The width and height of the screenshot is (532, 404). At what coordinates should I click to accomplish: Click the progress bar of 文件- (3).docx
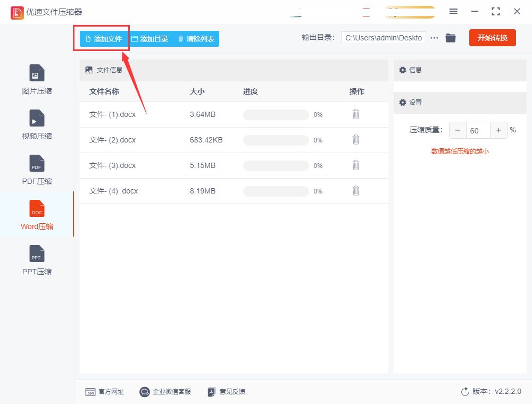[x=276, y=165]
